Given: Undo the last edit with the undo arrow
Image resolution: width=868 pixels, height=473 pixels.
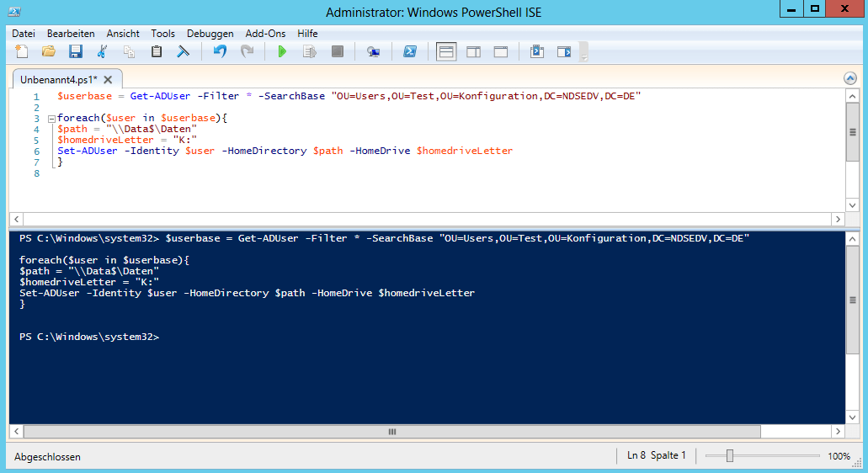Looking at the screenshot, I should click(x=220, y=52).
